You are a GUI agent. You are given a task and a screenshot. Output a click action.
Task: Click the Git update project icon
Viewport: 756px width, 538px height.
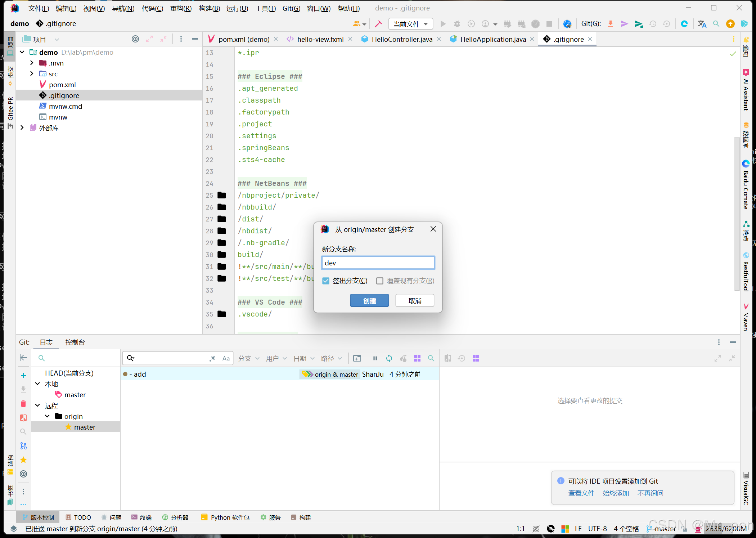click(611, 24)
